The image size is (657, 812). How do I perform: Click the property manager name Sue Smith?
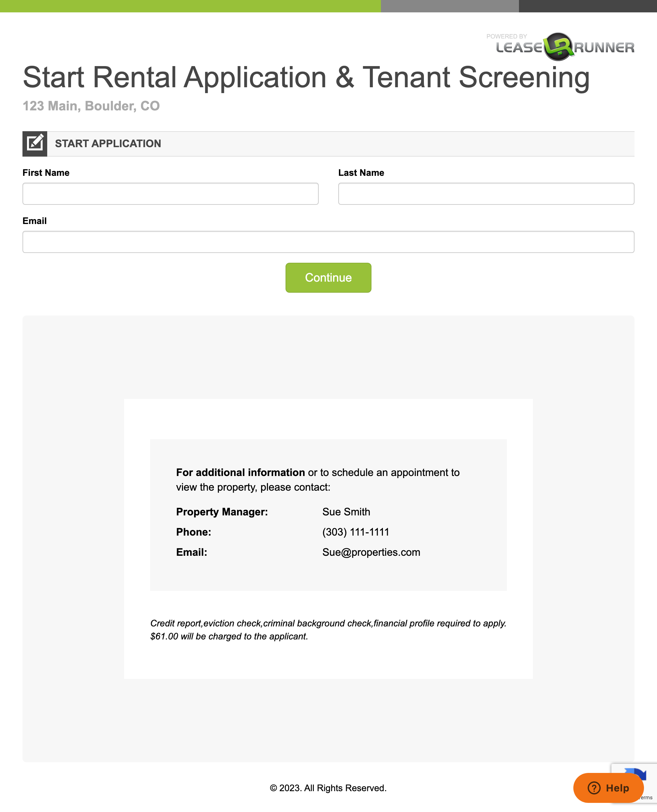click(346, 511)
